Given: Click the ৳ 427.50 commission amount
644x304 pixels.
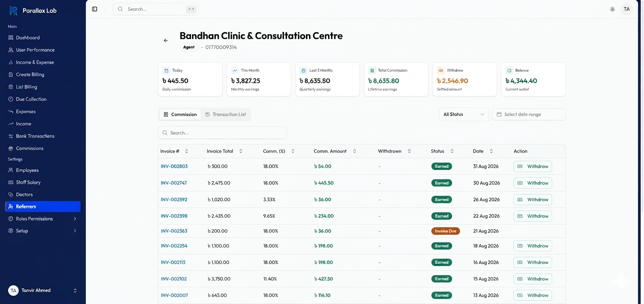Looking at the screenshot, I should tap(323, 279).
